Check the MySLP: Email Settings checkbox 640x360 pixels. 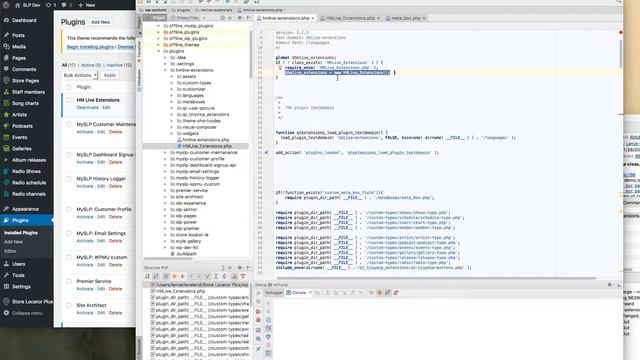(x=69, y=233)
